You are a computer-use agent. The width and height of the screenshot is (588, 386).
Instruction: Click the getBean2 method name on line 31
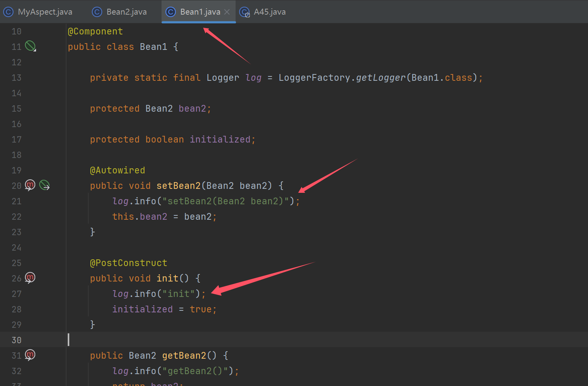(x=184, y=356)
